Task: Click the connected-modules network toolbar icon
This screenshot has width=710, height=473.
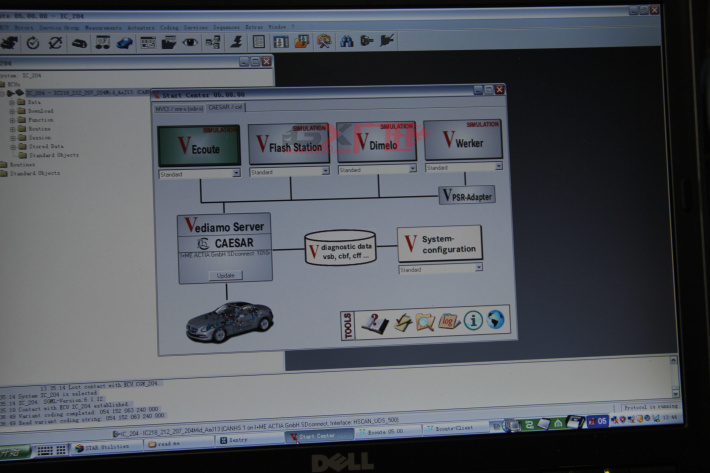Action: (x=213, y=43)
